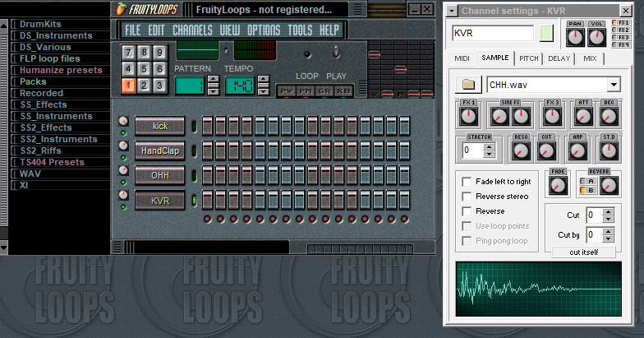Click the CUT cutoff knob
The height and width of the screenshot is (338, 644).
point(546,151)
